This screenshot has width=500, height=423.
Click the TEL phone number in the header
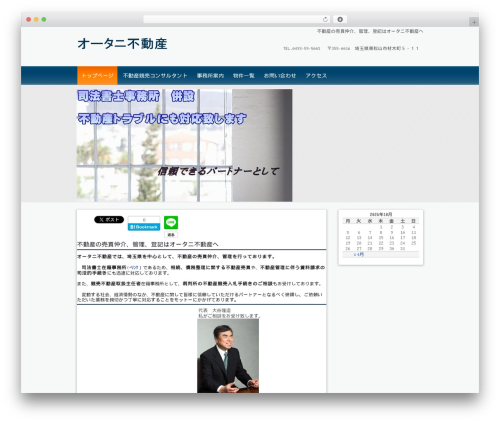pyautogui.click(x=302, y=48)
